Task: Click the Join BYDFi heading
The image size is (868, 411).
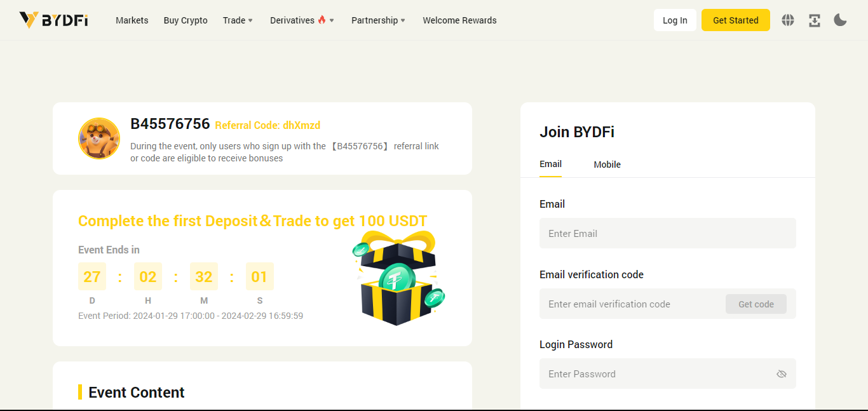Action: (x=577, y=132)
